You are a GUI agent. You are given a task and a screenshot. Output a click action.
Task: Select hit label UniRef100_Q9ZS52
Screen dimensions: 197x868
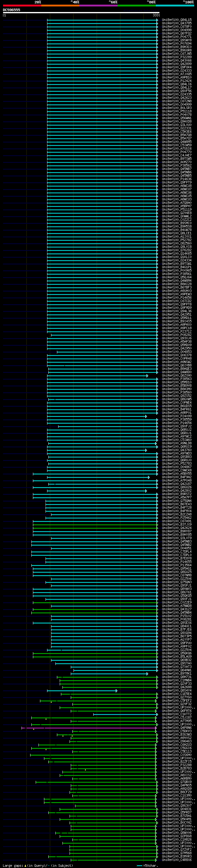pyautogui.click(x=177, y=396)
